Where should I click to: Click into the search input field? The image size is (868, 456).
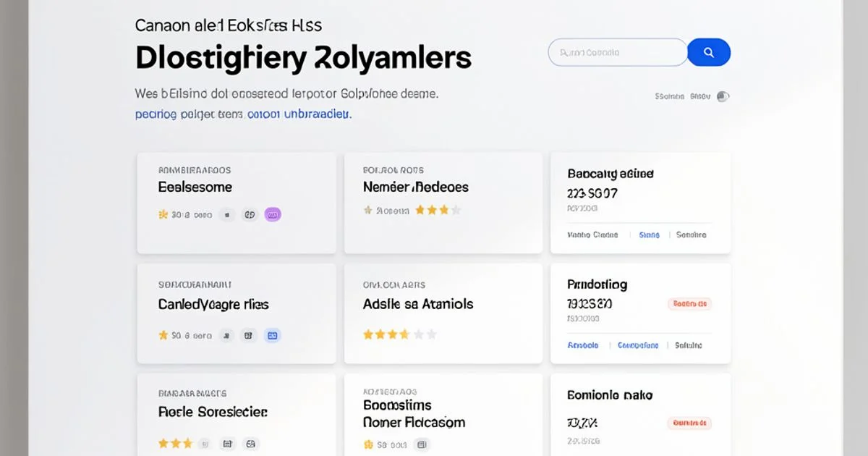tap(616, 53)
